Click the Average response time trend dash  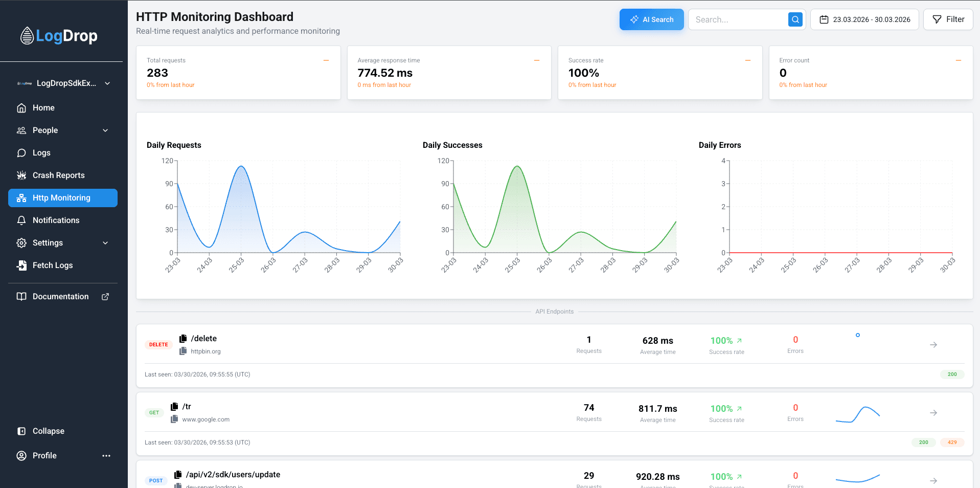537,60
